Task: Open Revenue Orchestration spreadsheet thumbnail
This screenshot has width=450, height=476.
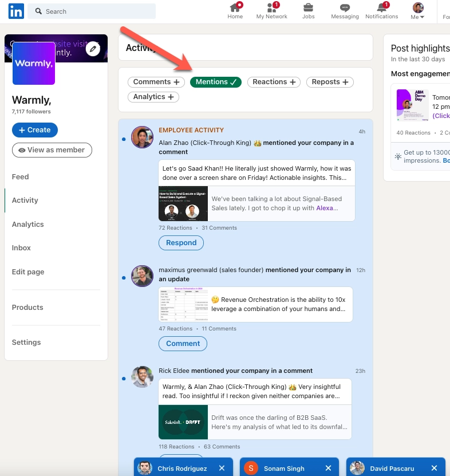Action: tap(183, 304)
